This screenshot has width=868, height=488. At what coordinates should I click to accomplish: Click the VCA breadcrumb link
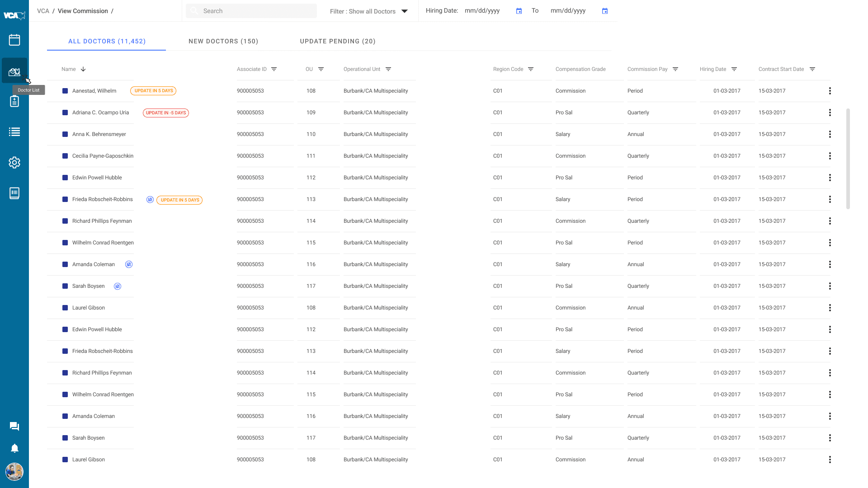coord(43,11)
